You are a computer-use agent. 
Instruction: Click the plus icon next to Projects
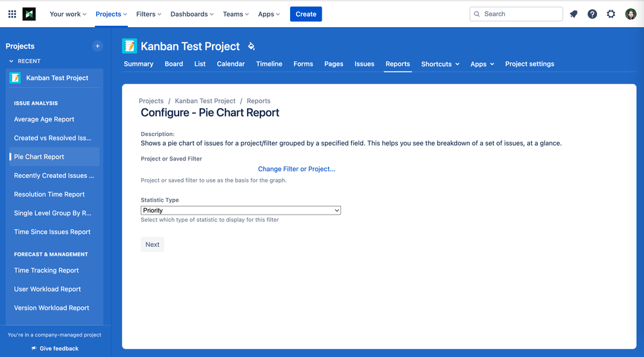[97, 46]
